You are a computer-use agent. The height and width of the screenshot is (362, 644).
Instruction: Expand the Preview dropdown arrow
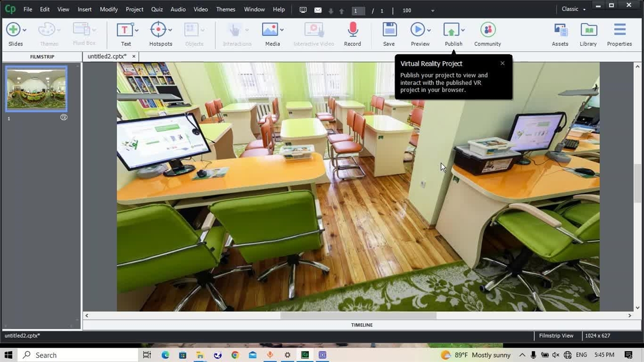[429, 30]
